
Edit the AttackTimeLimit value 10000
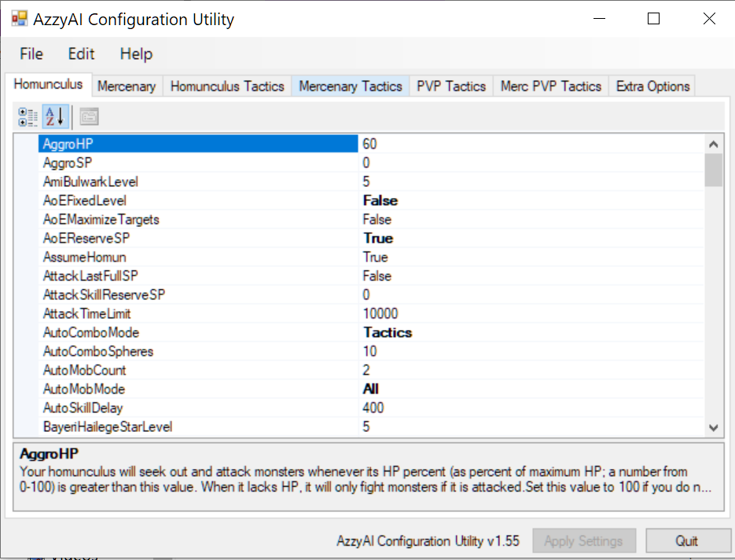coord(531,313)
